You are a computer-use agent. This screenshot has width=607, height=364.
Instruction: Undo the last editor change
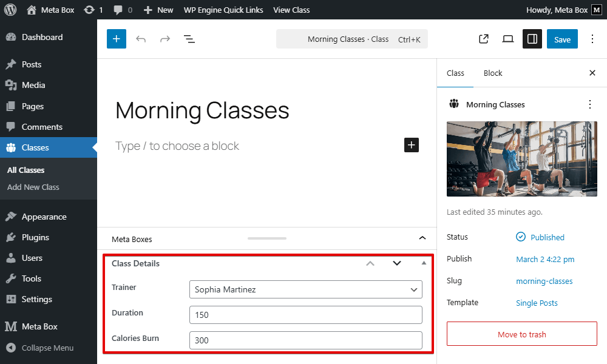[141, 39]
